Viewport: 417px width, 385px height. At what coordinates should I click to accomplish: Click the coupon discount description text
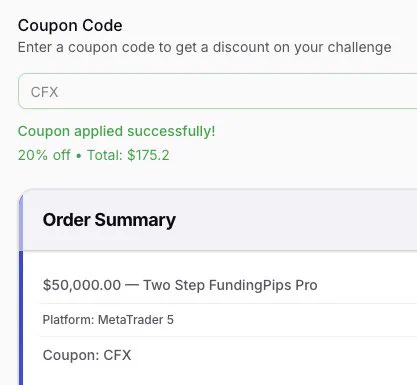[x=204, y=47]
